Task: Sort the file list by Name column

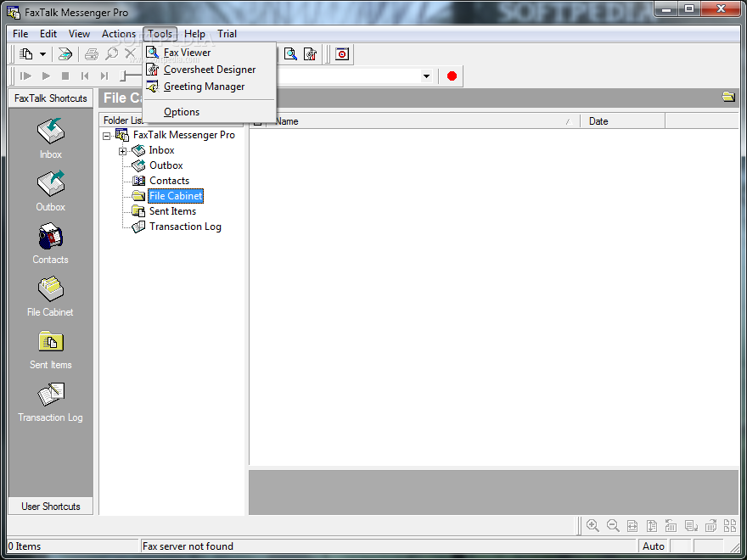Action: pyautogui.click(x=423, y=121)
